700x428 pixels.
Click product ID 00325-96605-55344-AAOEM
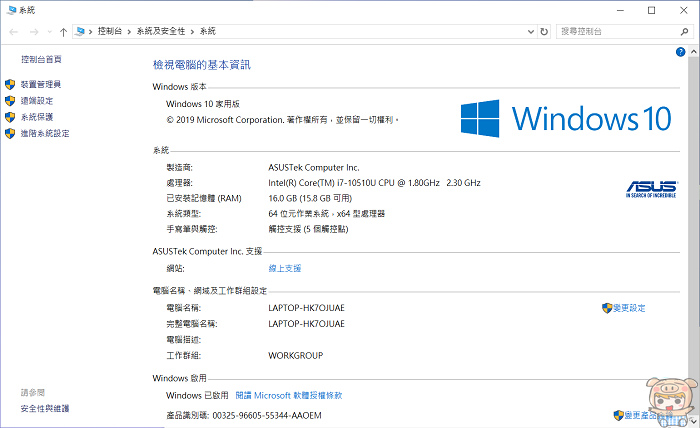click(x=267, y=416)
